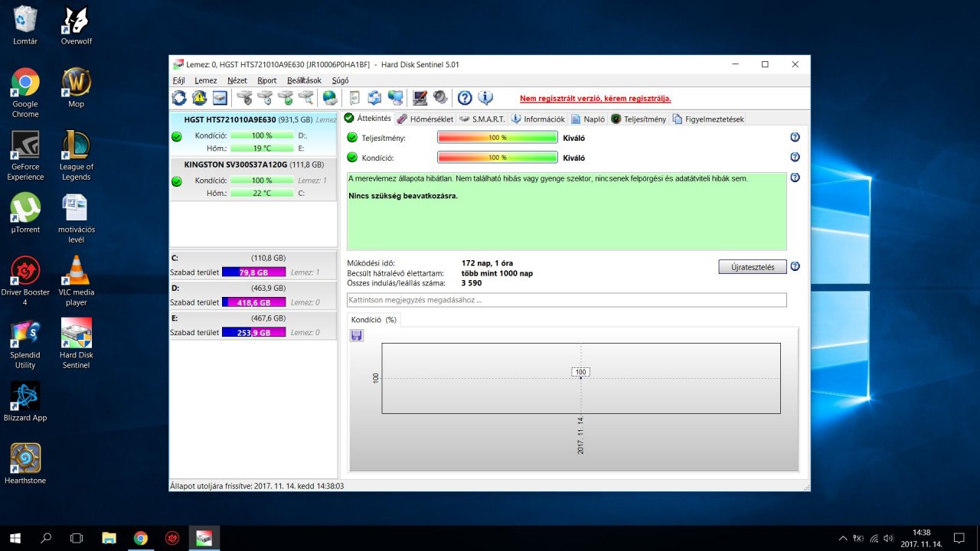The image size is (980, 551).
Task: Open the Fájl menu
Action: click(179, 80)
